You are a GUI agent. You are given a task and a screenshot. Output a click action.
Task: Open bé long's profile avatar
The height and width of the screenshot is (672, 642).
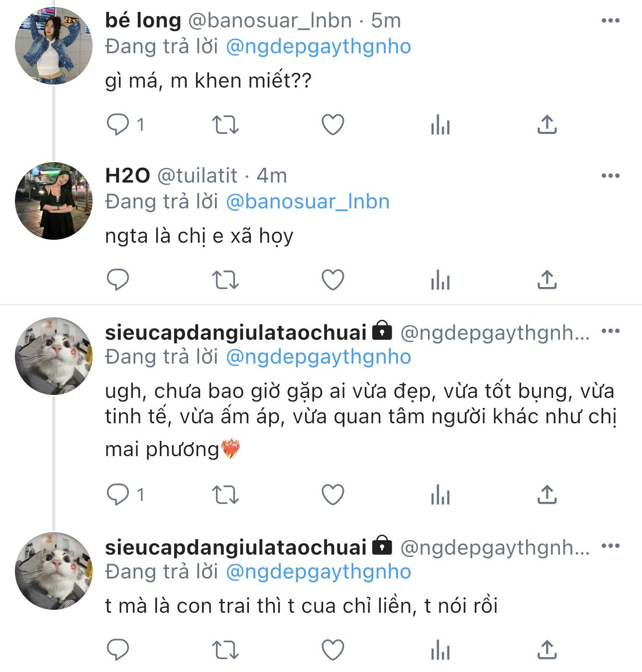pyautogui.click(x=54, y=45)
